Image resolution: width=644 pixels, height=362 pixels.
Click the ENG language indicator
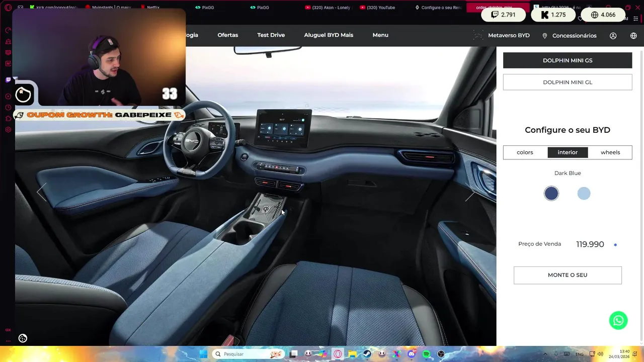(x=580, y=354)
